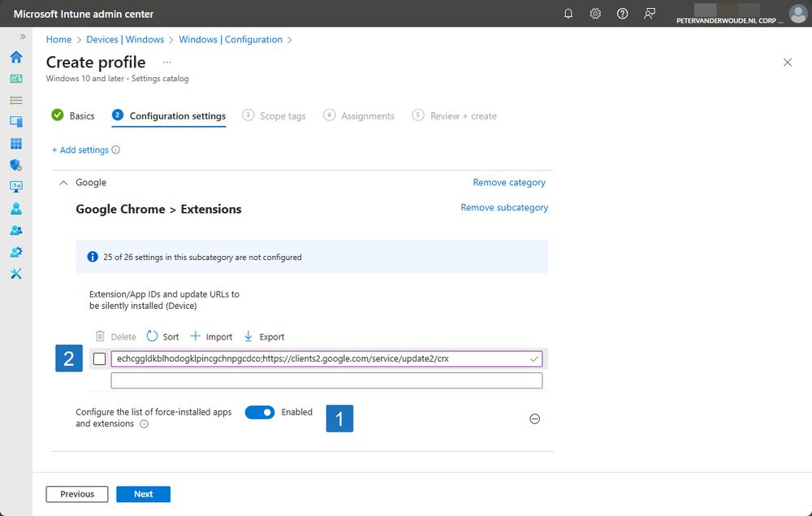This screenshot has width=812, height=516.
Task: Click the "25 of 26 settings" info message
Action: [x=312, y=257]
